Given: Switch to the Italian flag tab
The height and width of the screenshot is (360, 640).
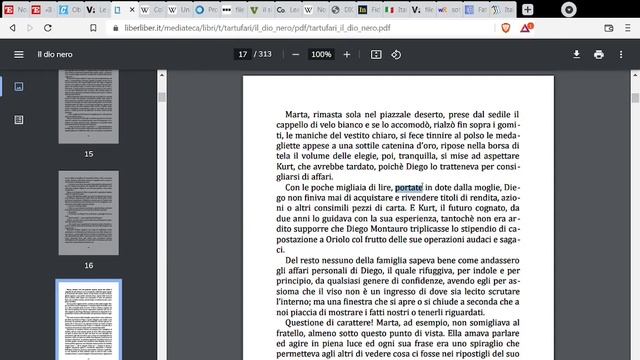Looking at the screenshot, I should tap(396, 10).
